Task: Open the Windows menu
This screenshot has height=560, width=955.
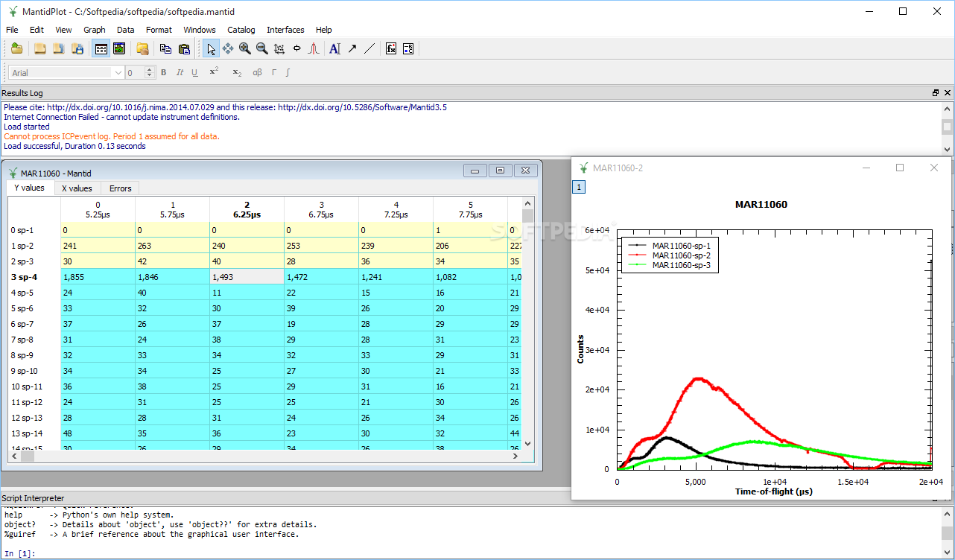Action: 200,30
